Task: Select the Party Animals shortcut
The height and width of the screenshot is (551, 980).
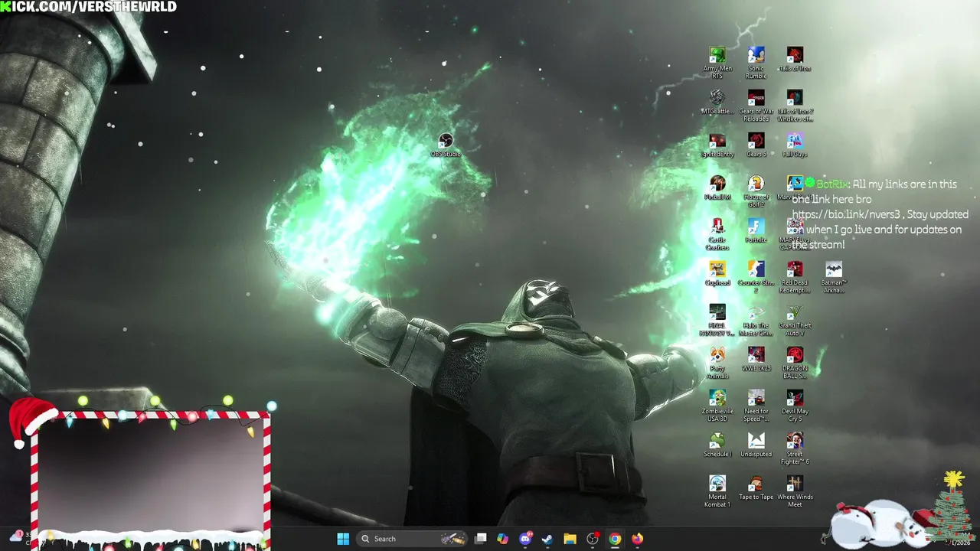Action: [x=717, y=362]
